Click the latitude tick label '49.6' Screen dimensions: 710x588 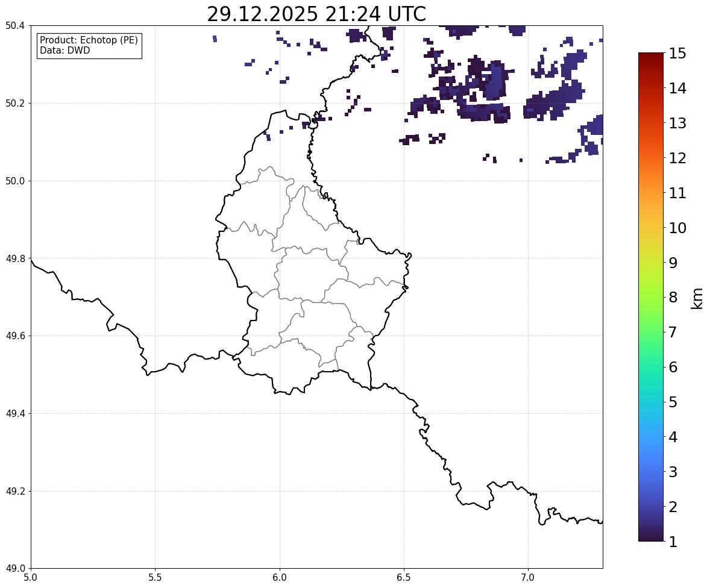coord(15,336)
